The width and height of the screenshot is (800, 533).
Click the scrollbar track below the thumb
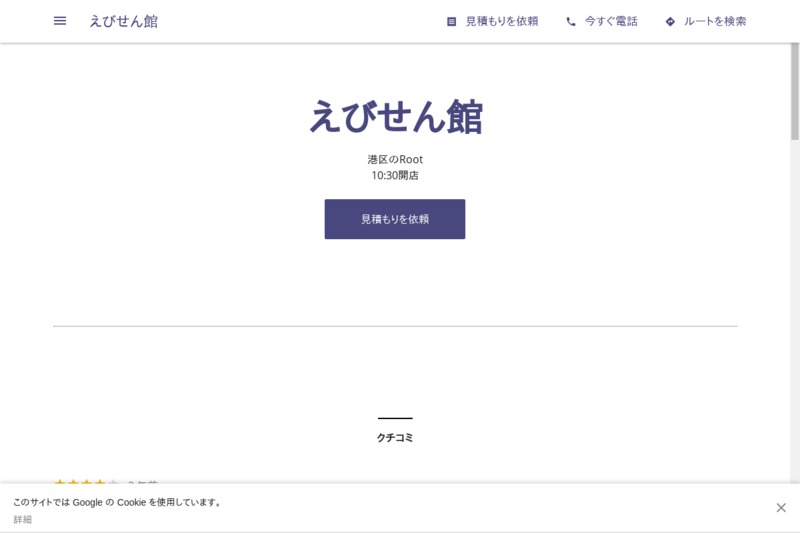pyautogui.click(x=795, y=300)
